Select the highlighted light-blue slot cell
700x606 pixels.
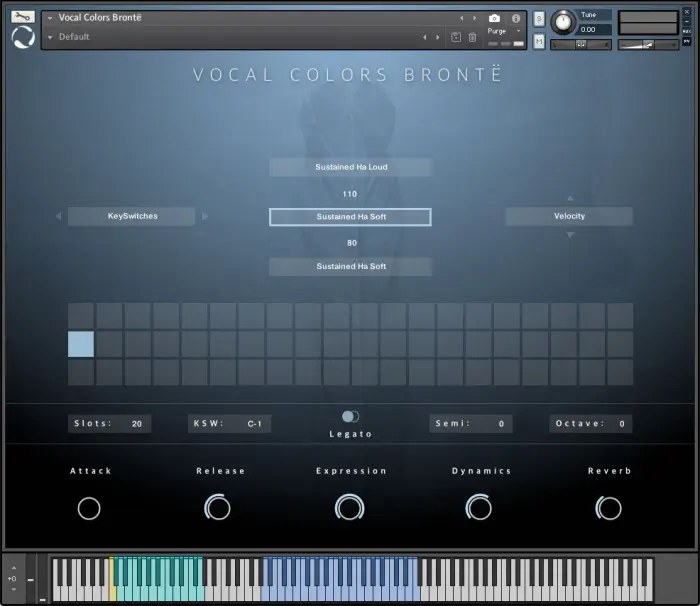(x=81, y=344)
